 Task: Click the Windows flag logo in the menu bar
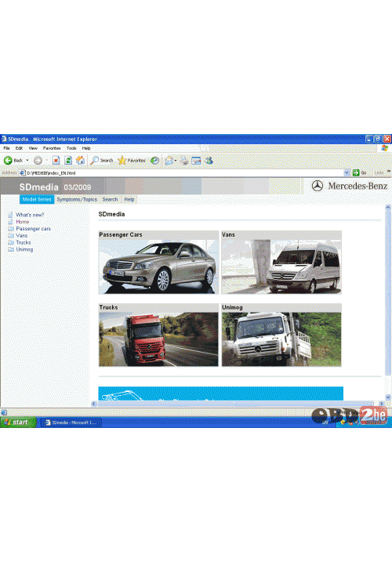pos(385,148)
